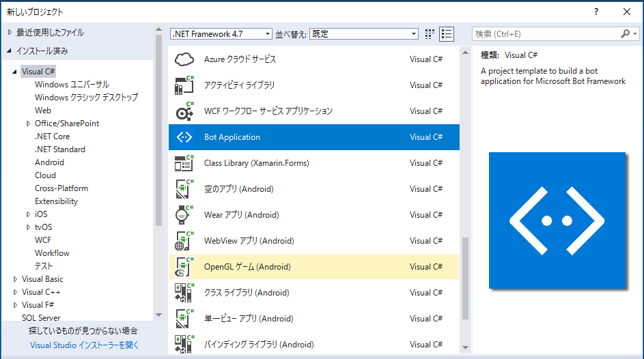Screen dimensions: 644x359
Task: Select the "WebView アプリ (Android)" template name
Action: coord(249,241)
